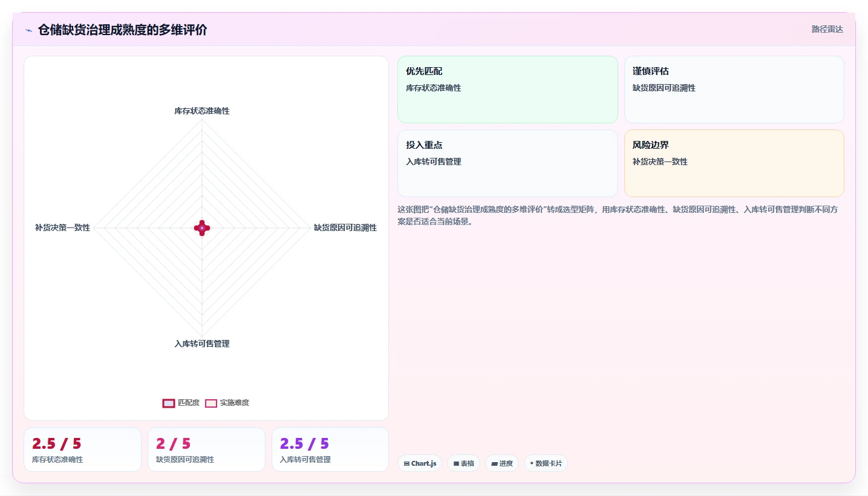Image resolution: width=868 pixels, height=496 pixels.
Task: Open the 投入重点 card
Action: [x=507, y=163]
